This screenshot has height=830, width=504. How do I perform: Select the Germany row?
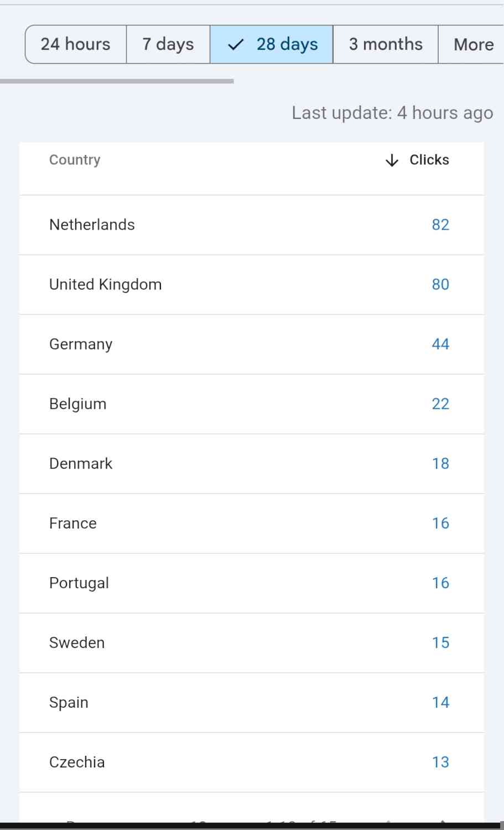pyautogui.click(x=81, y=344)
